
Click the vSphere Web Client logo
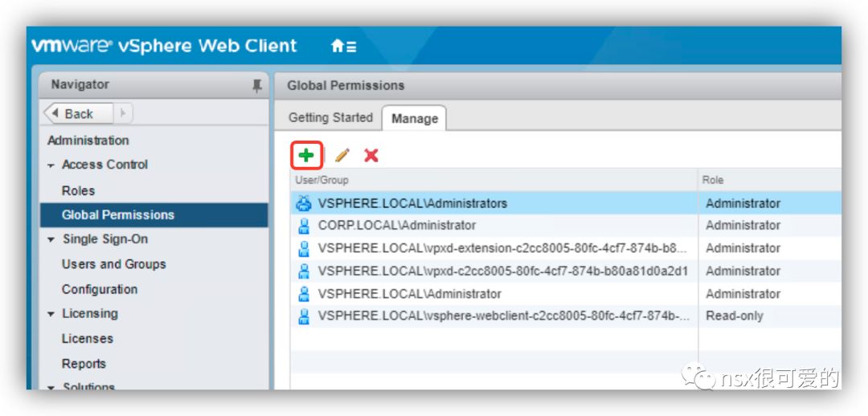165,46
